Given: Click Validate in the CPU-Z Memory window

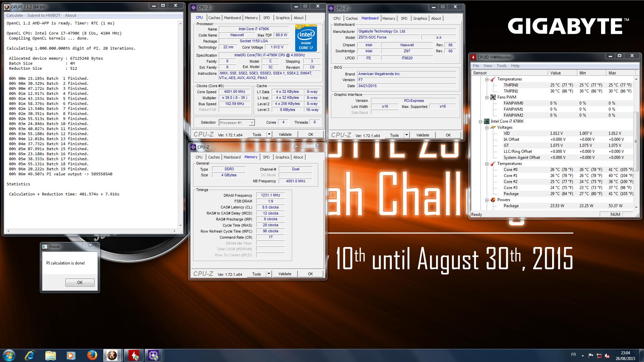Looking at the screenshot, I should click(285, 274).
